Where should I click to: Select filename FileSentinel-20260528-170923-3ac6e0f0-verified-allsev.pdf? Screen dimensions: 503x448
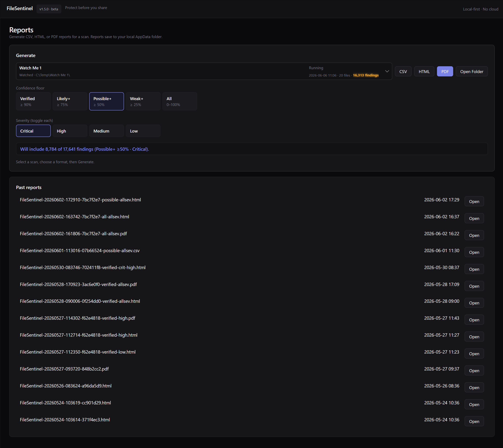[78, 284]
